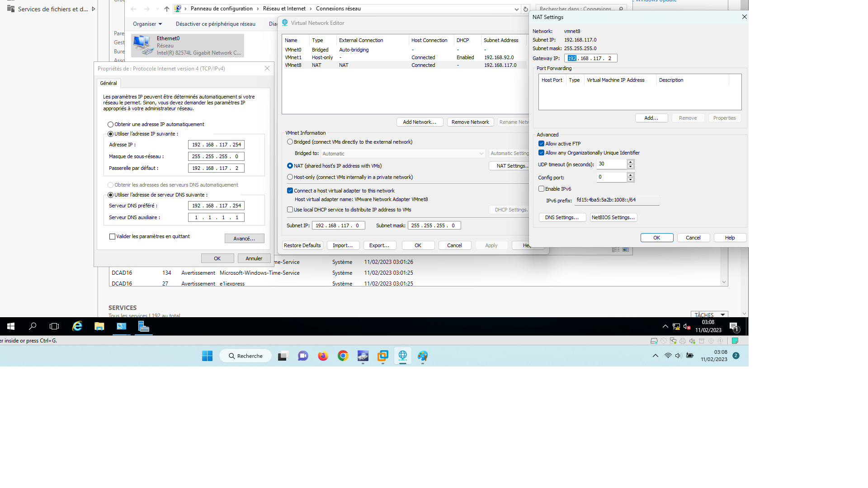This screenshot has height=488, width=868.
Task: Show hidden icons in guest tray
Action: (665, 326)
